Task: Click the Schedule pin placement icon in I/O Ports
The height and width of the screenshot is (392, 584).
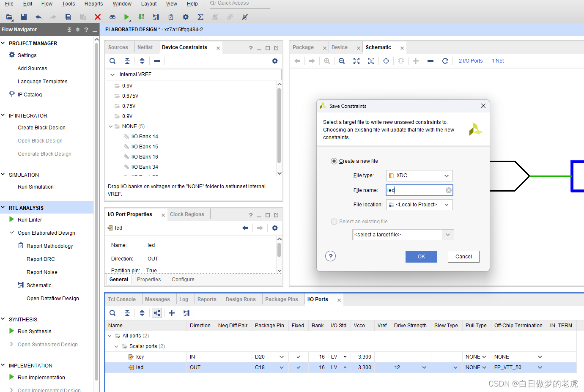Action: 186,313
